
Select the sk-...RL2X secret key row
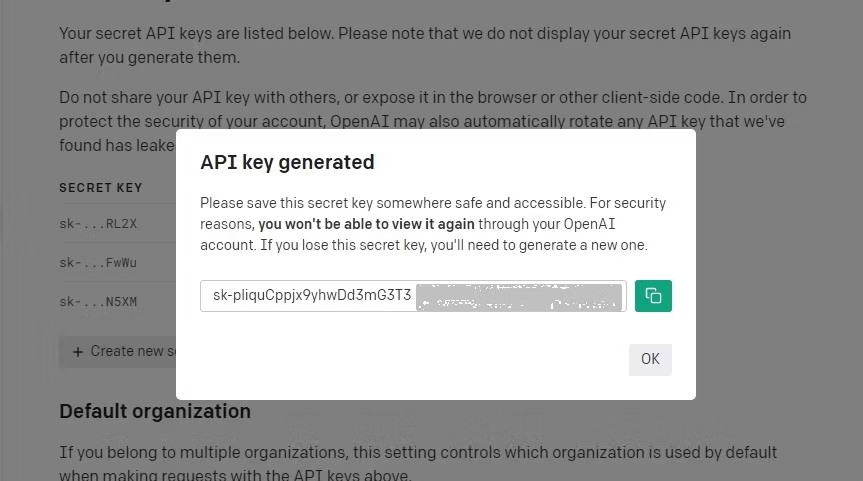pos(98,224)
